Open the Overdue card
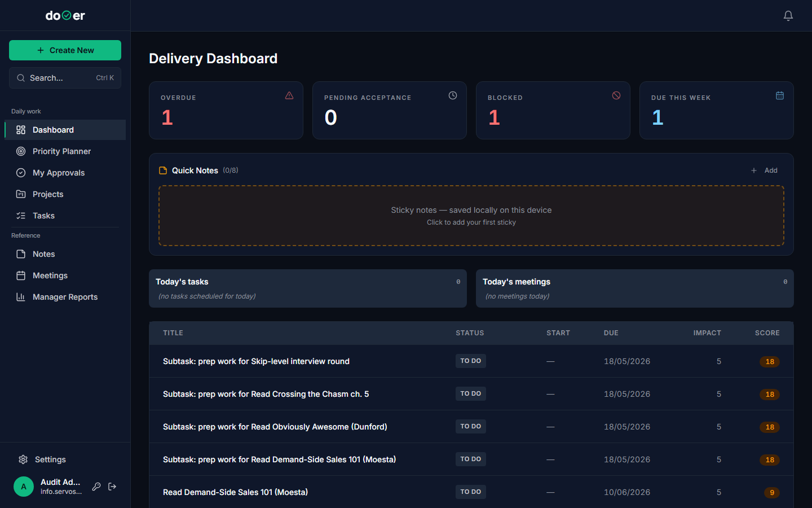Viewport: 812px width, 508px height. tap(226, 111)
